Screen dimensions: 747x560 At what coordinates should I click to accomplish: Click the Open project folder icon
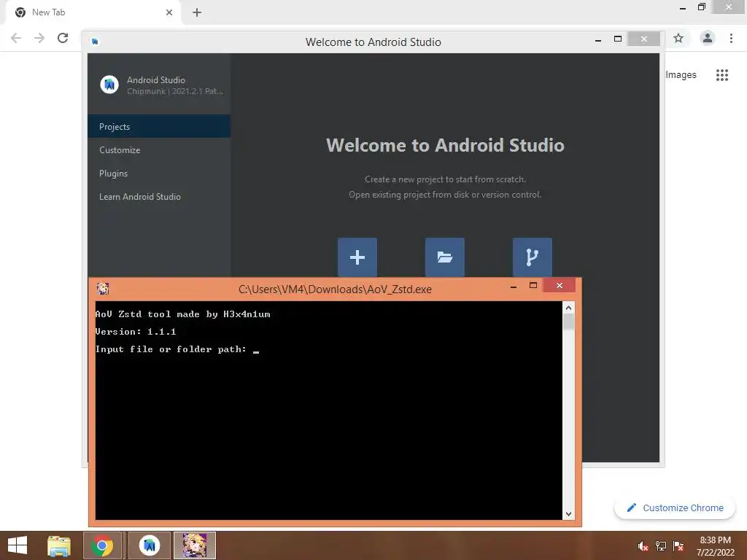(x=444, y=257)
